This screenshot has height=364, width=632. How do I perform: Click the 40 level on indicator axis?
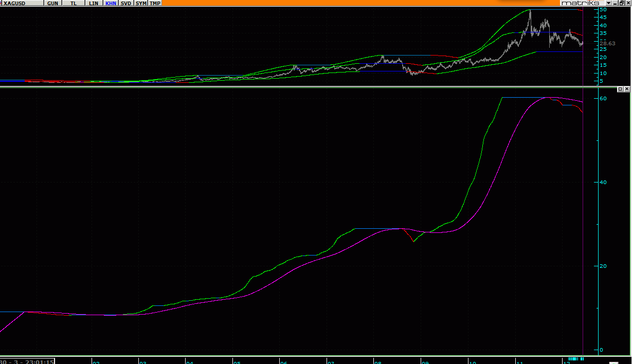[603, 182]
